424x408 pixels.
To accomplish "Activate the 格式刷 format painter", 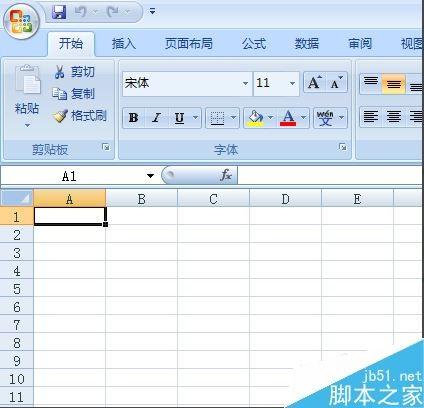I will [x=79, y=116].
